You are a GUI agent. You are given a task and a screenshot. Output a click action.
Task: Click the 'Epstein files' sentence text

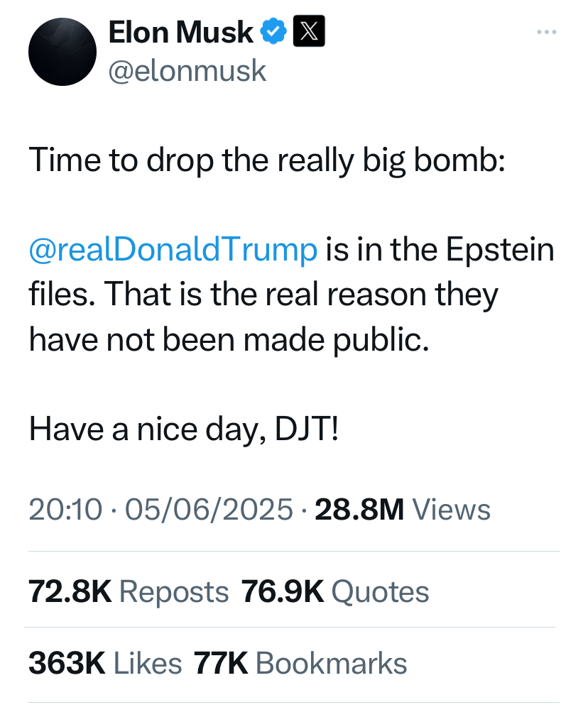[x=291, y=272]
